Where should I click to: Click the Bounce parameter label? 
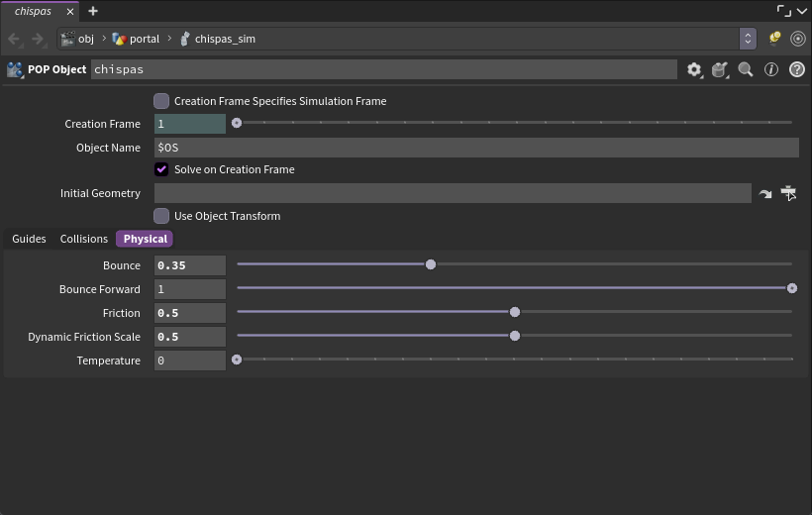click(x=122, y=265)
